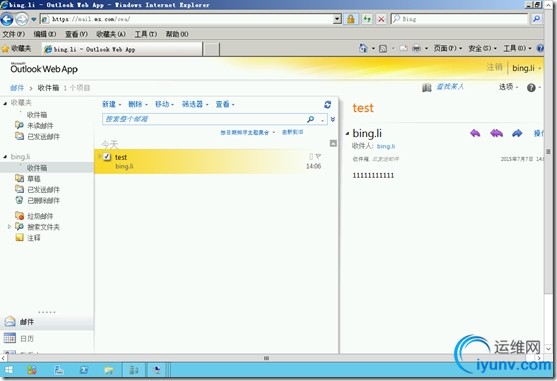Click the bing.li recipient link
557x381 pixels.
click(x=386, y=146)
